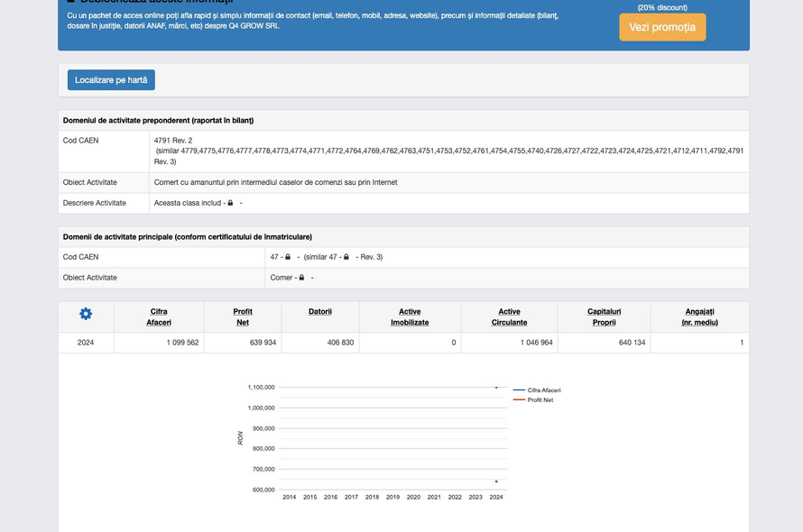Toggle Cifra Afaceri series in chart legend

pos(537,390)
